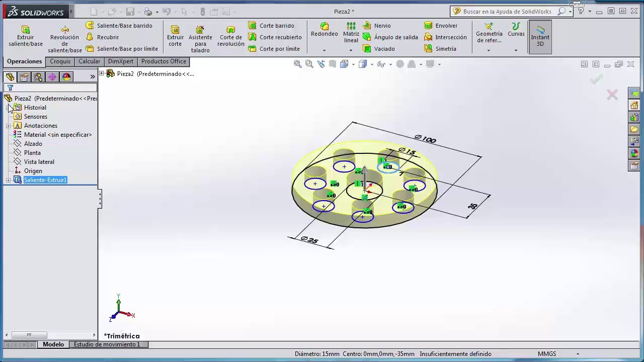Open the Redondeo dropdown arrow
The height and width of the screenshot is (362, 644).
(x=324, y=50)
